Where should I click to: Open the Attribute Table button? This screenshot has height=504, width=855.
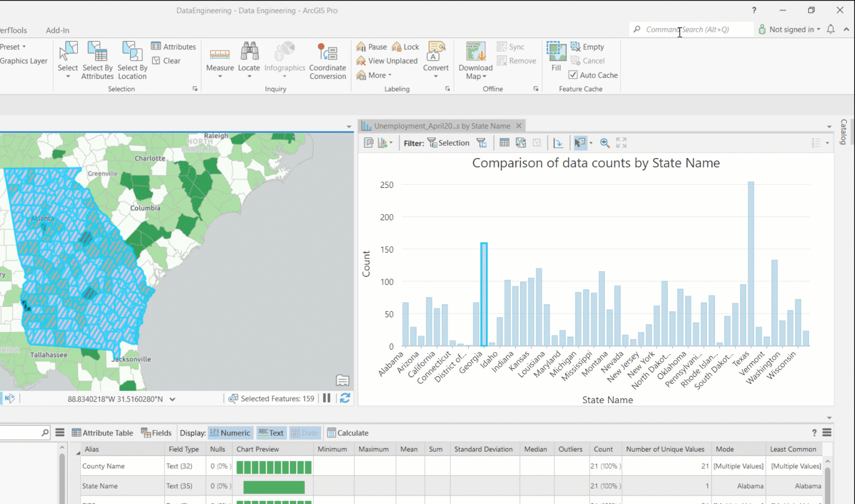point(103,433)
